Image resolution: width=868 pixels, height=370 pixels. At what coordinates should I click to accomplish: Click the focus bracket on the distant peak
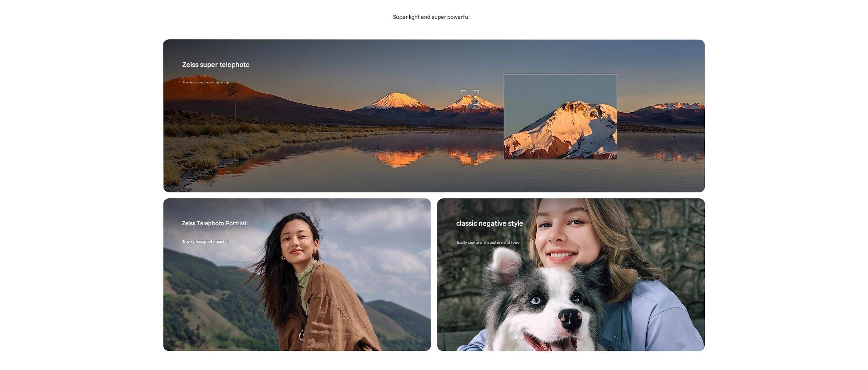point(470,97)
